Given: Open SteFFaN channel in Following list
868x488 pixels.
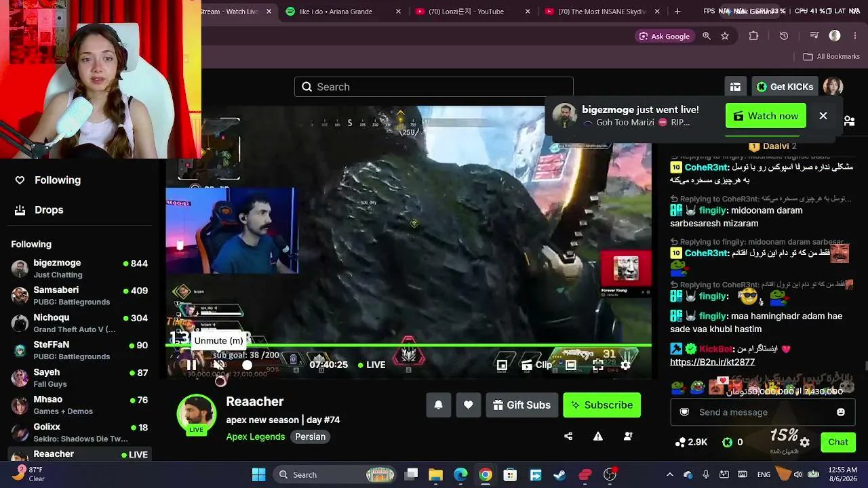Looking at the screenshot, I should coord(80,350).
